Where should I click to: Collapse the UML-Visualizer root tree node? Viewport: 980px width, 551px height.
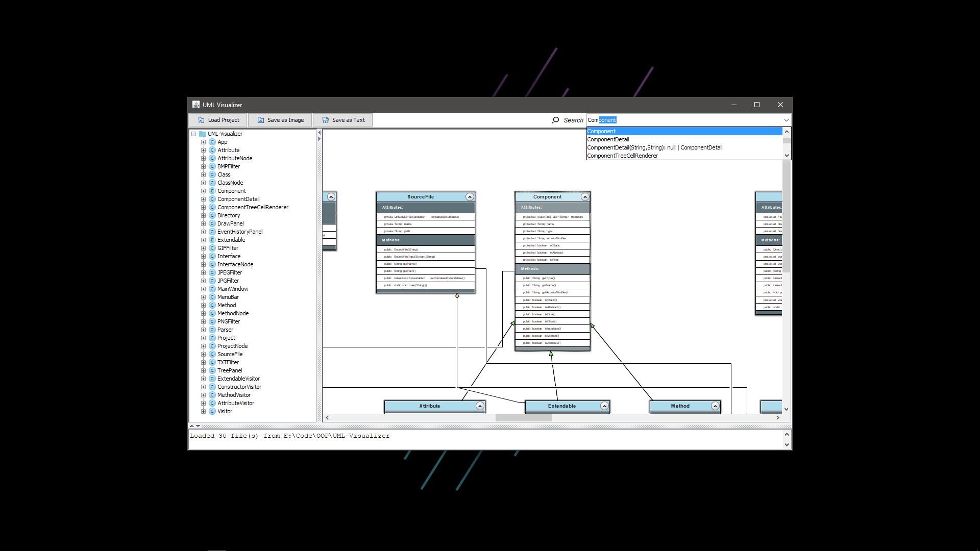pyautogui.click(x=194, y=134)
